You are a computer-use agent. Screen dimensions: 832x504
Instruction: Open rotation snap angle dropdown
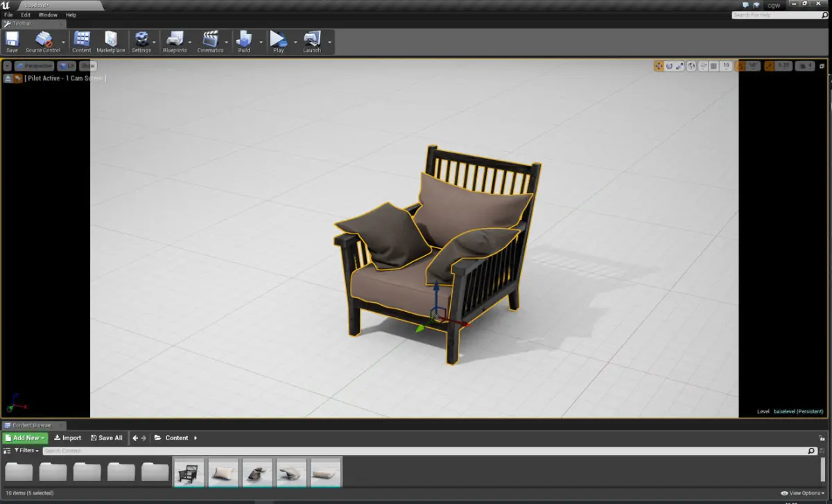pyautogui.click(x=752, y=66)
